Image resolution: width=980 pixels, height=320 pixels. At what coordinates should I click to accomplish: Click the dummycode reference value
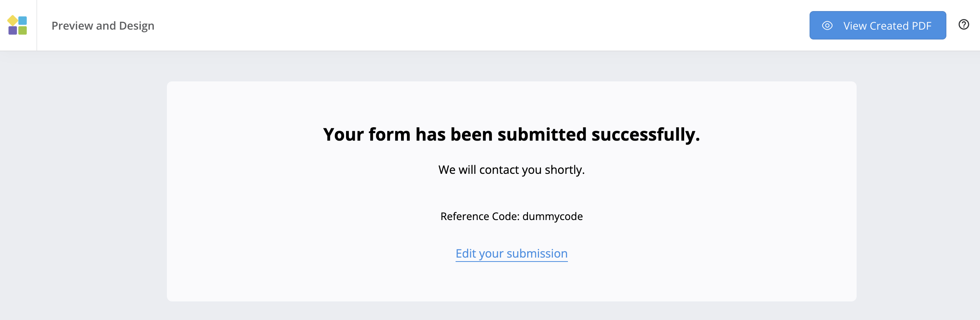[x=552, y=216]
